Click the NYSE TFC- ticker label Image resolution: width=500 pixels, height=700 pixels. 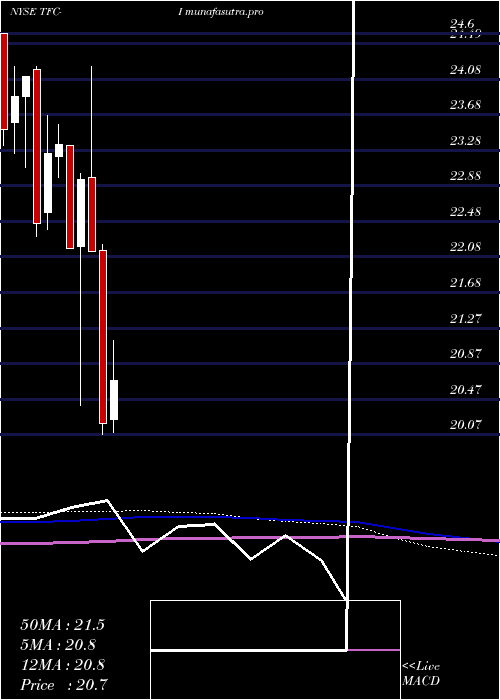pos(35,12)
